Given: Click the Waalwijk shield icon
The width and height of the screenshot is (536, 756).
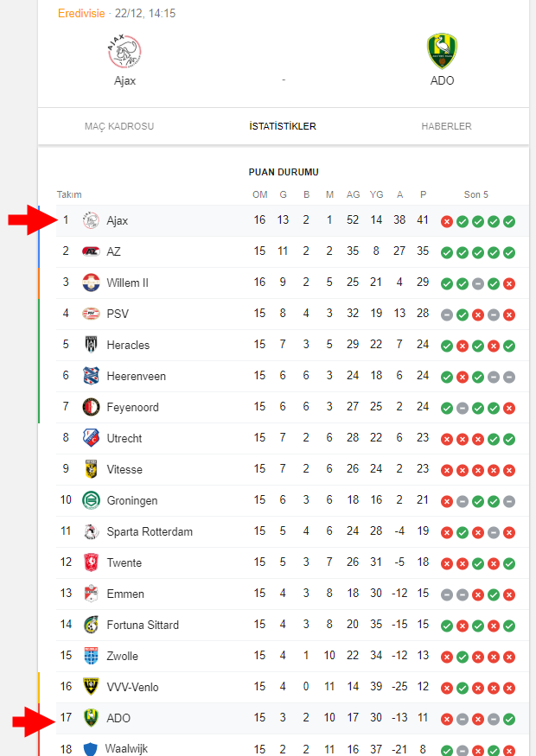Looking at the screenshot, I should click(91, 749).
